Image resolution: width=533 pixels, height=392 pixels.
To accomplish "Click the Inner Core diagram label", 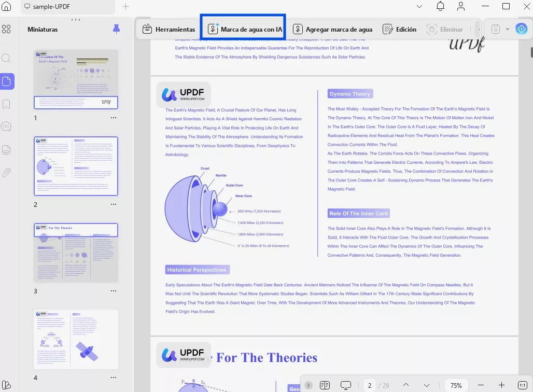I will pos(244,196).
